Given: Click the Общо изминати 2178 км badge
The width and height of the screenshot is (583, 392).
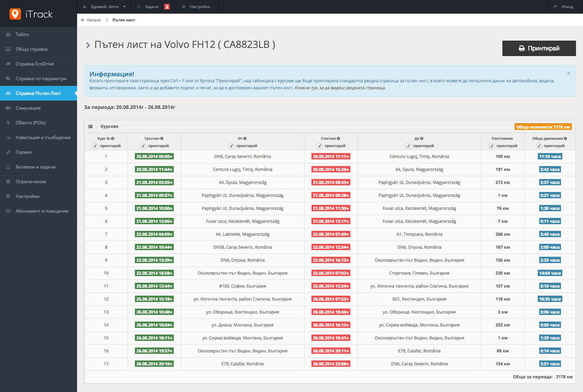Looking at the screenshot, I should click(543, 127).
